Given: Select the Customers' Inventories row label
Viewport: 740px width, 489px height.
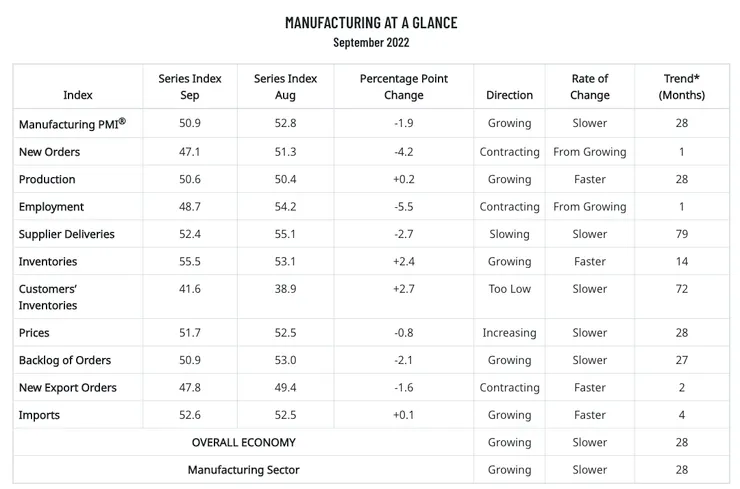Looking at the screenshot, I should click(x=52, y=297).
